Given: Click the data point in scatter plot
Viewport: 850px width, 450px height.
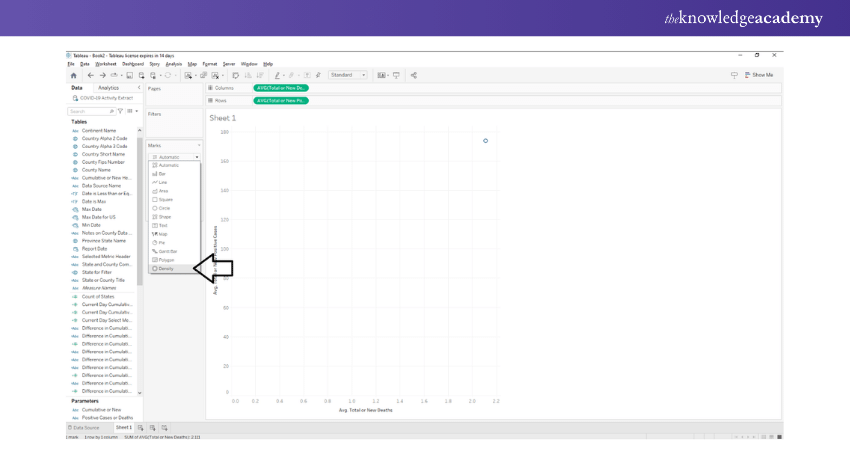Looking at the screenshot, I should (486, 141).
